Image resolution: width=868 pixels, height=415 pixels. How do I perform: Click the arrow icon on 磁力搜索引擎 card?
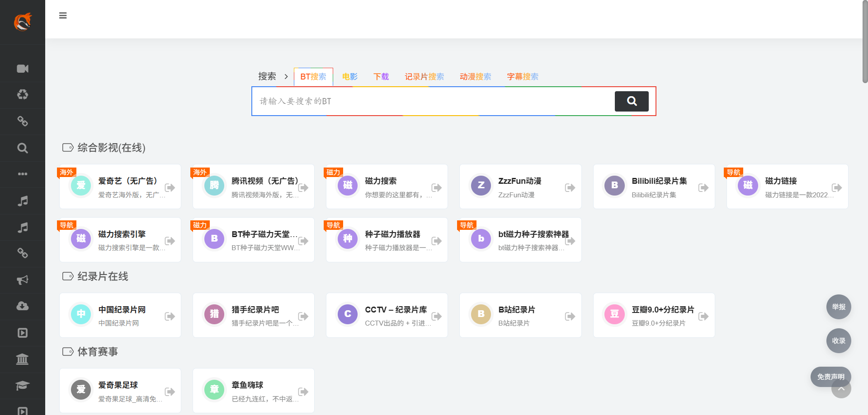(x=170, y=241)
